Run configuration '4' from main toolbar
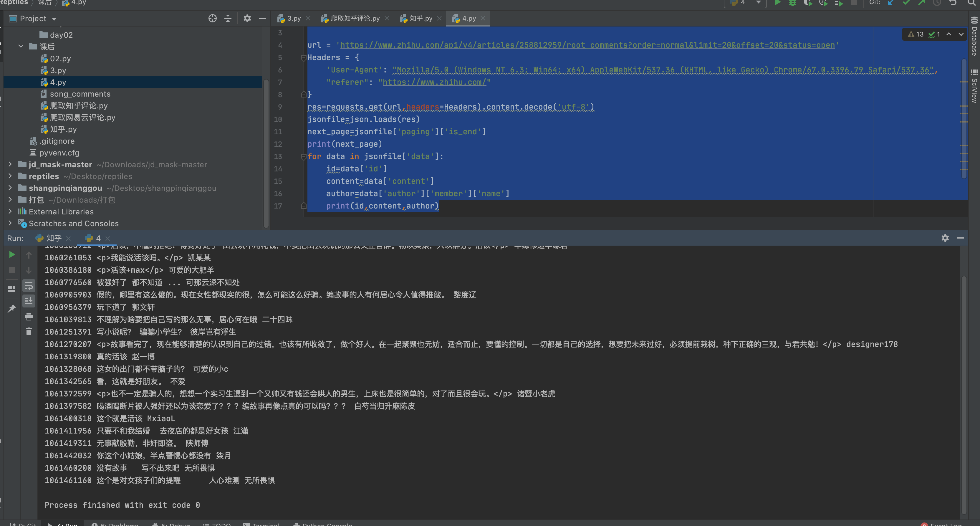 tap(777, 3)
